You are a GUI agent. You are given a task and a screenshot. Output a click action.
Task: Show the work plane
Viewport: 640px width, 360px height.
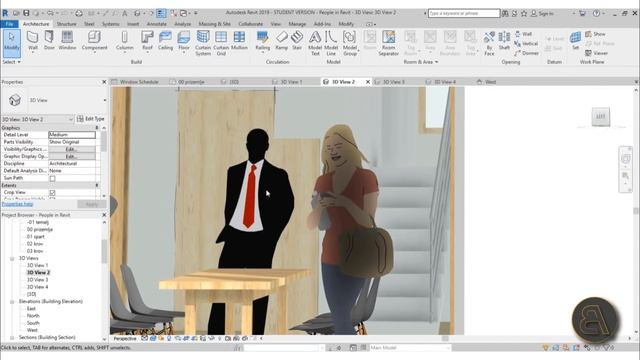pyautogui.click(x=595, y=34)
